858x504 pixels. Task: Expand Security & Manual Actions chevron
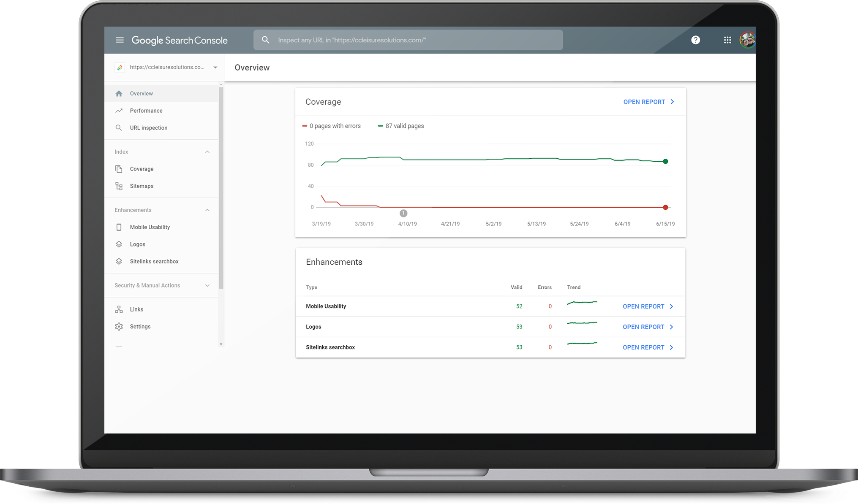[207, 286]
